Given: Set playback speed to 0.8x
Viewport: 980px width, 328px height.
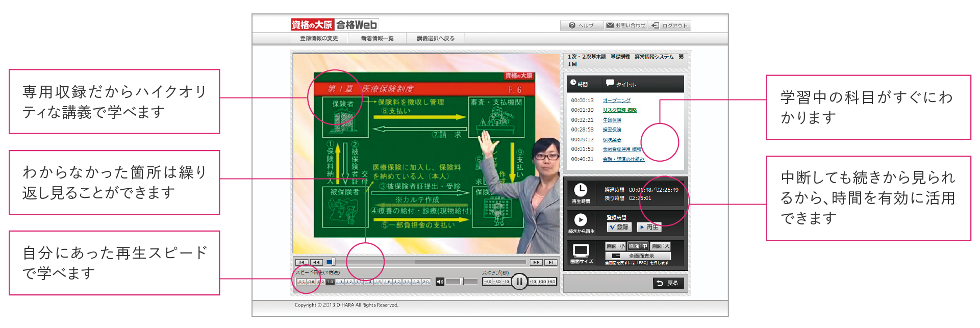Looking at the screenshot, I should point(311,282).
